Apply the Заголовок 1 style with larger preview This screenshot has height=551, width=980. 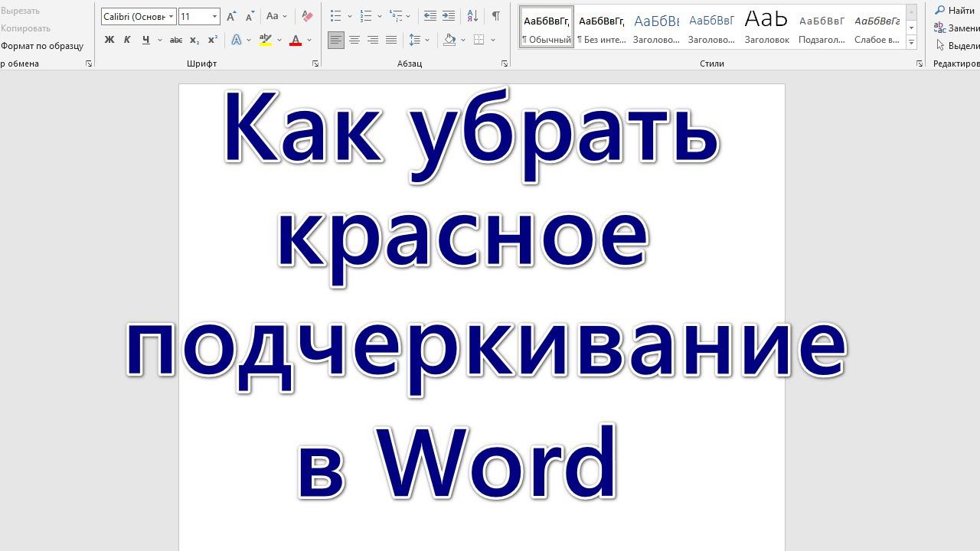[656, 28]
